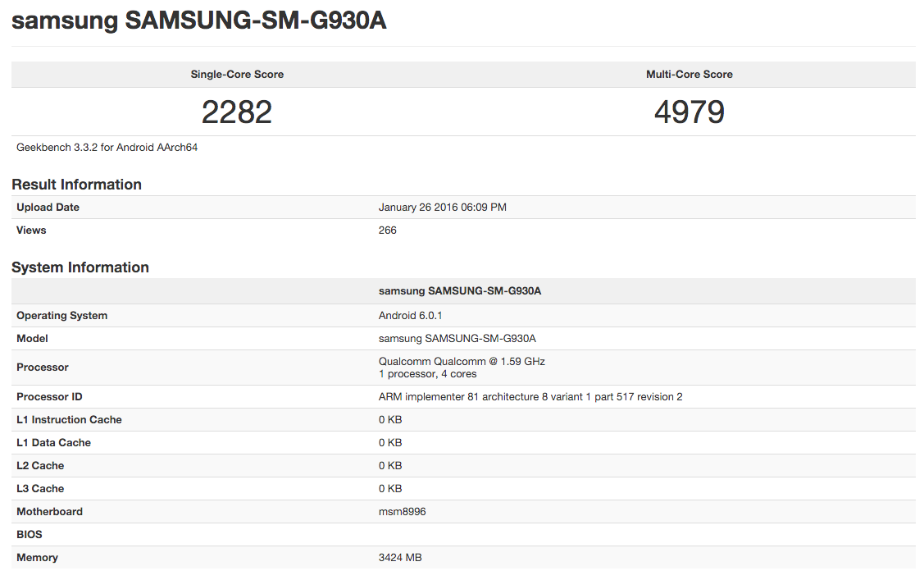Screen dimensions: 924x580
Task: Click the Multi-Core Score column header
Action: [689, 75]
